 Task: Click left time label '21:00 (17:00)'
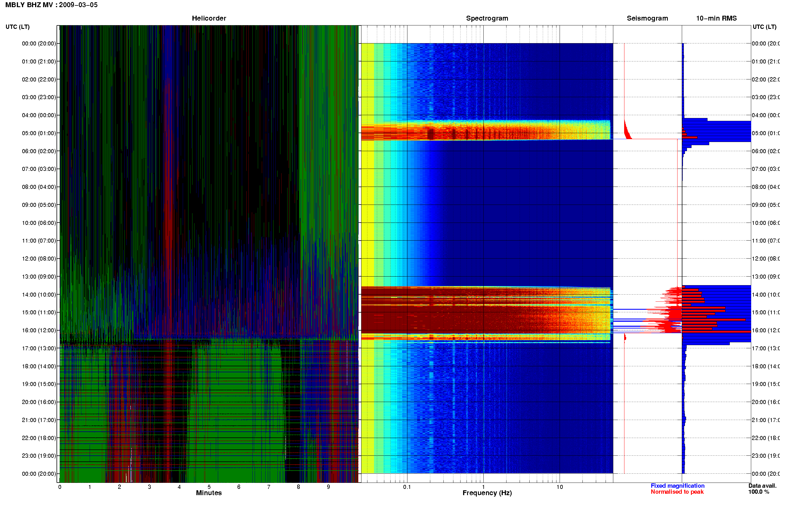click(x=39, y=420)
